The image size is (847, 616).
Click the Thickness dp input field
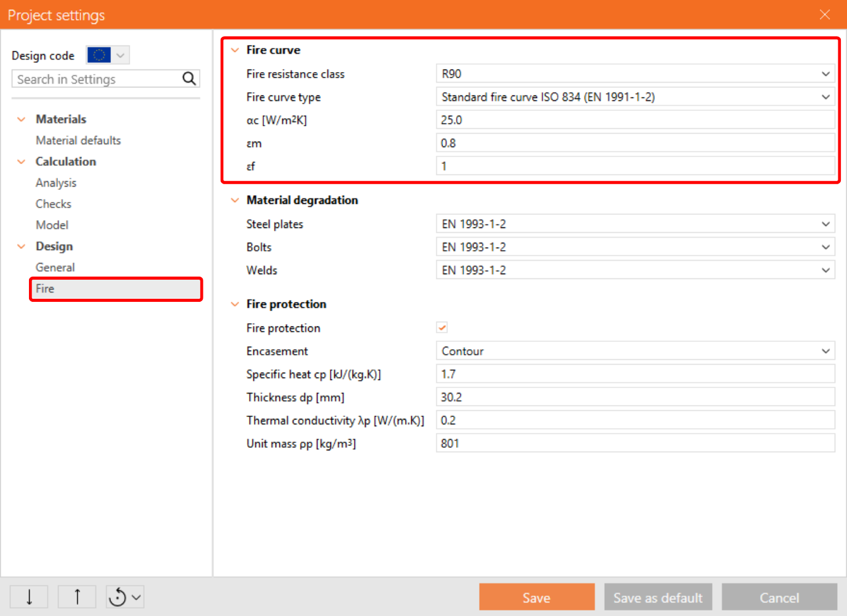point(635,397)
